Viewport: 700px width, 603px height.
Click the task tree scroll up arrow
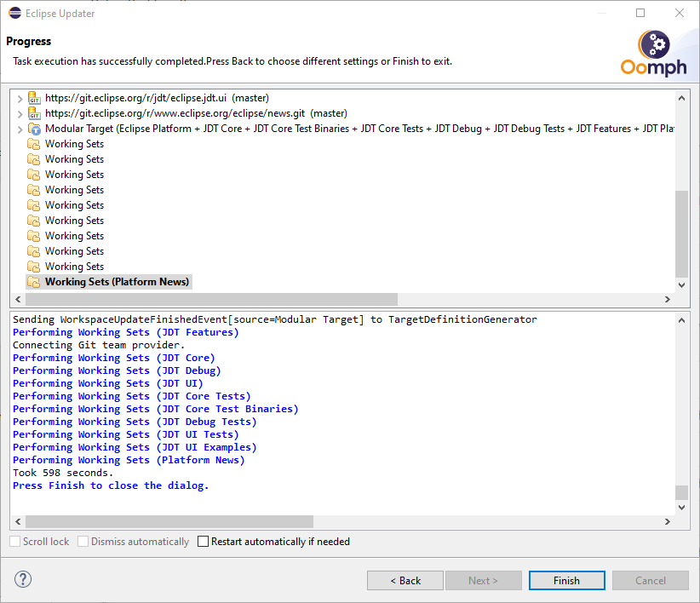click(682, 98)
